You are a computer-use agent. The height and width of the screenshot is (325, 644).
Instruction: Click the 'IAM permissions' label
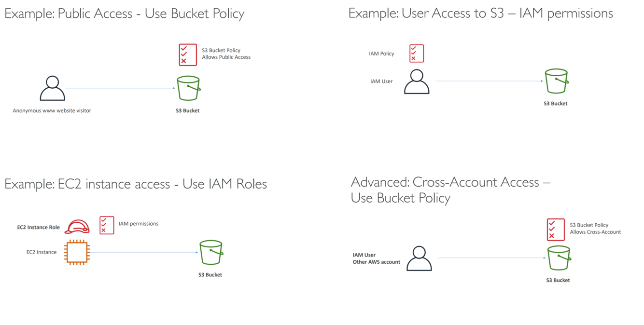139,224
